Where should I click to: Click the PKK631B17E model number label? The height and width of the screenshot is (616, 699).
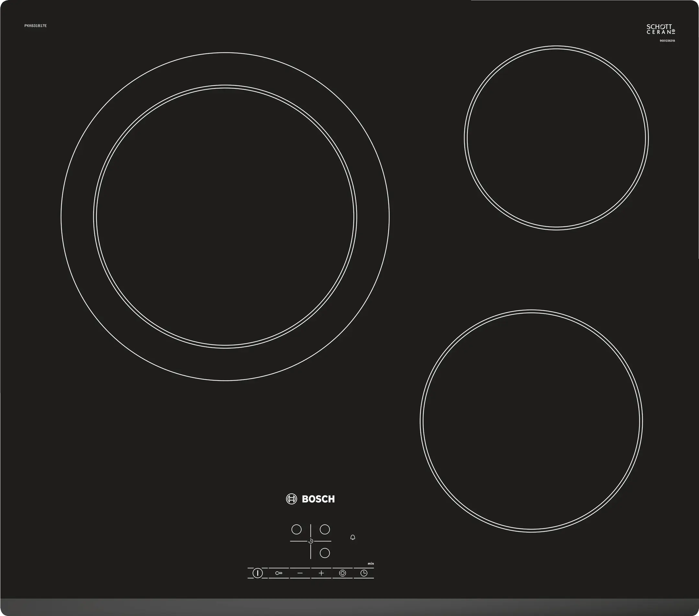[35, 26]
